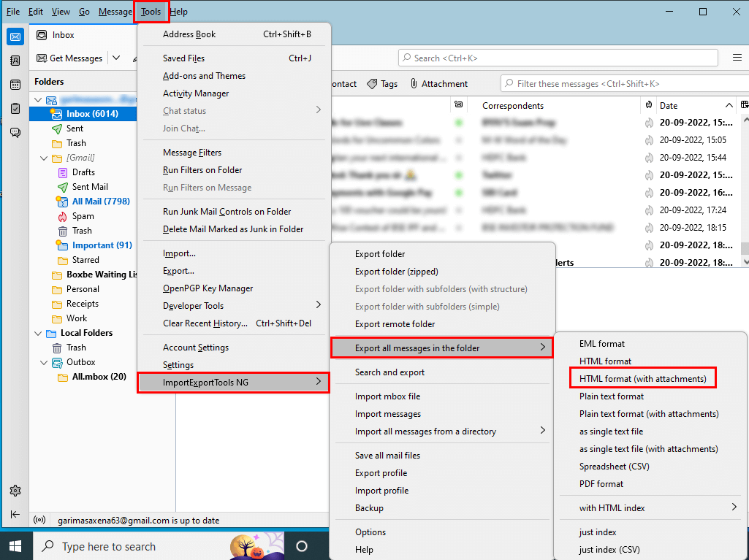
Task: Open the column picker icon
Action: point(744,105)
